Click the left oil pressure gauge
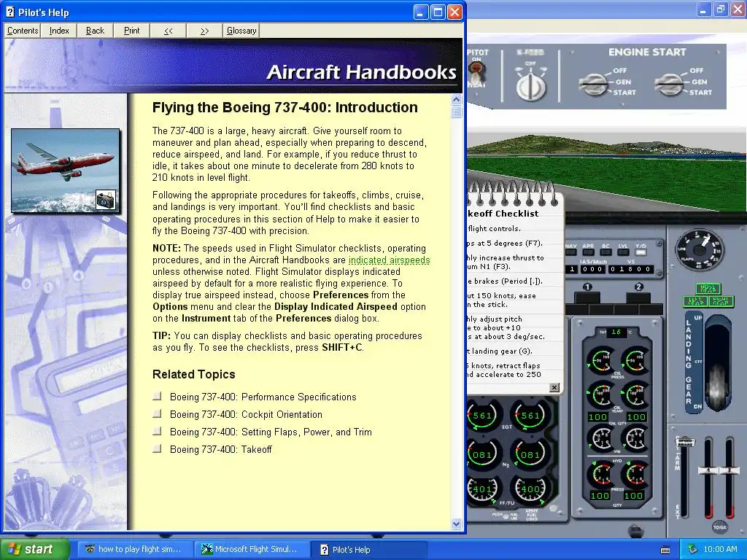 (601, 360)
